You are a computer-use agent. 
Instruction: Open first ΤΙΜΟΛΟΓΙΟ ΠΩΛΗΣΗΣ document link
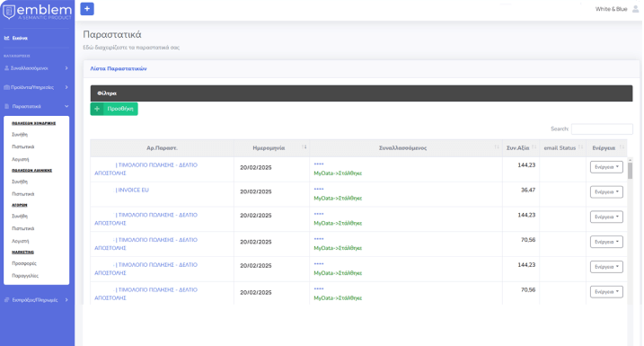[x=146, y=169]
